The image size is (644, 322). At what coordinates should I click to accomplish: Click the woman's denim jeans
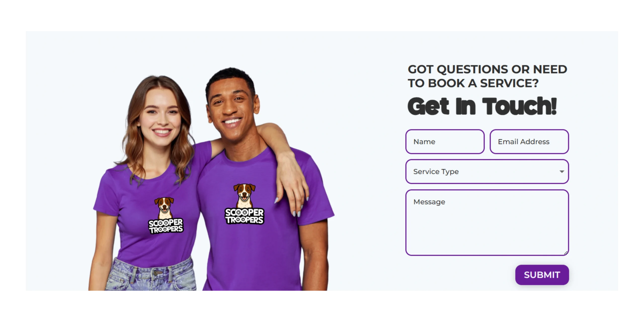pos(151,275)
